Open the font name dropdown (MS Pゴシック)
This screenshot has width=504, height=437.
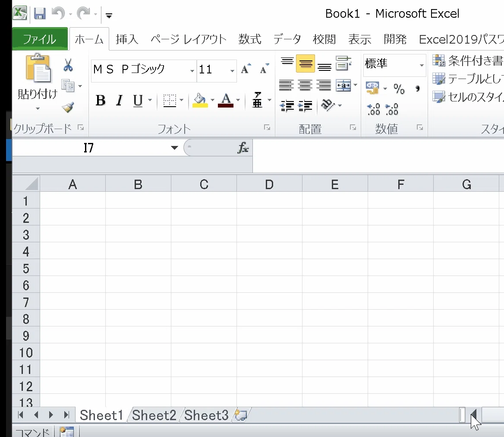tap(192, 70)
